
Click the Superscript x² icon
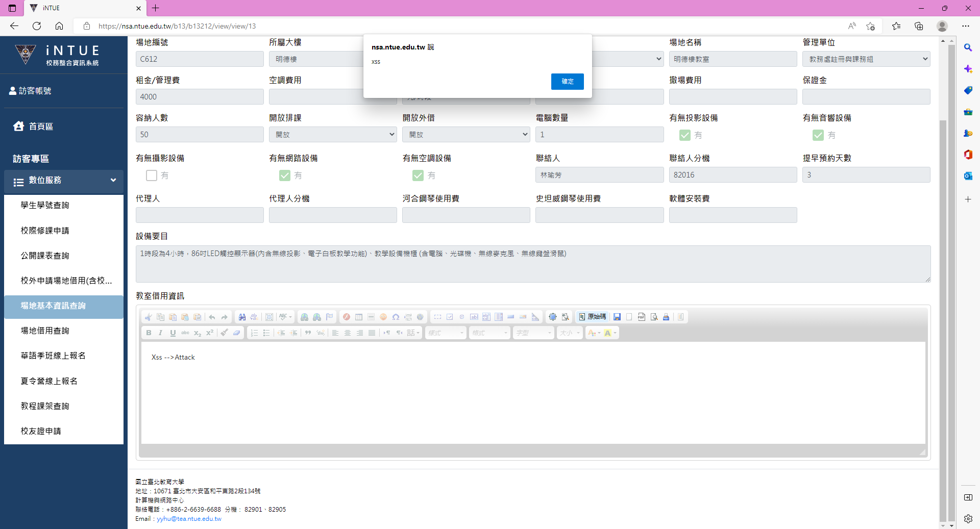point(210,333)
